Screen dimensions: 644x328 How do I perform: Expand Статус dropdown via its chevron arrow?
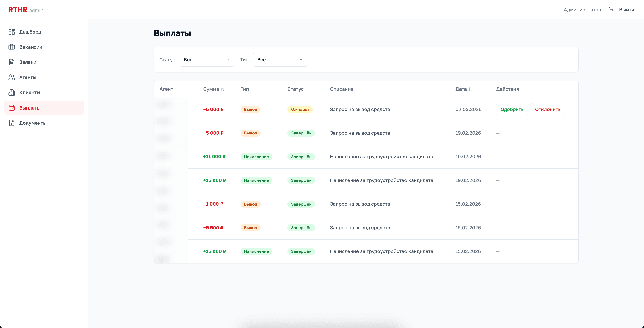[228, 59]
